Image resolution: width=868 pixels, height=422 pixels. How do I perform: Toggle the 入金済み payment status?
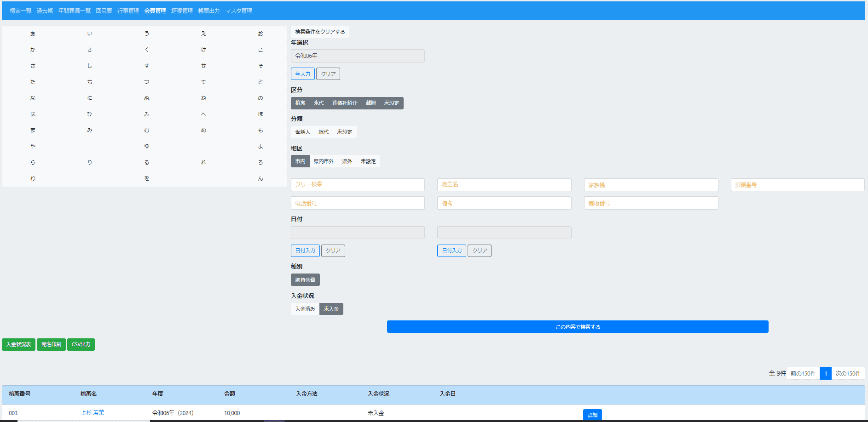[x=305, y=309]
